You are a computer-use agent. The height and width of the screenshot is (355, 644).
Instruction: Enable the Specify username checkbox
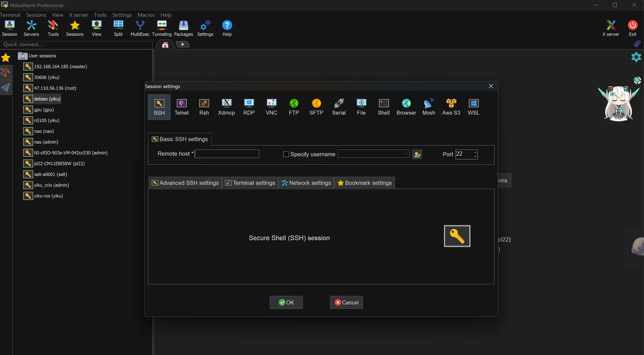coord(286,154)
